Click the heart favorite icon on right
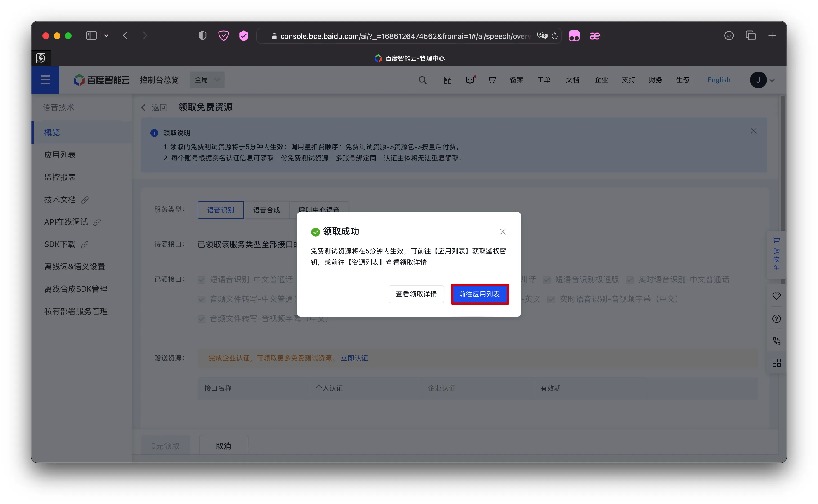This screenshot has height=504, width=818. point(776,296)
